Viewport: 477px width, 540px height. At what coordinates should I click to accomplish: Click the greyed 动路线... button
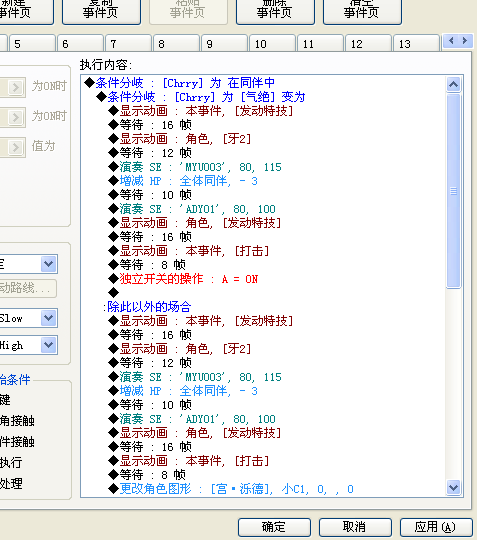[28, 288]
